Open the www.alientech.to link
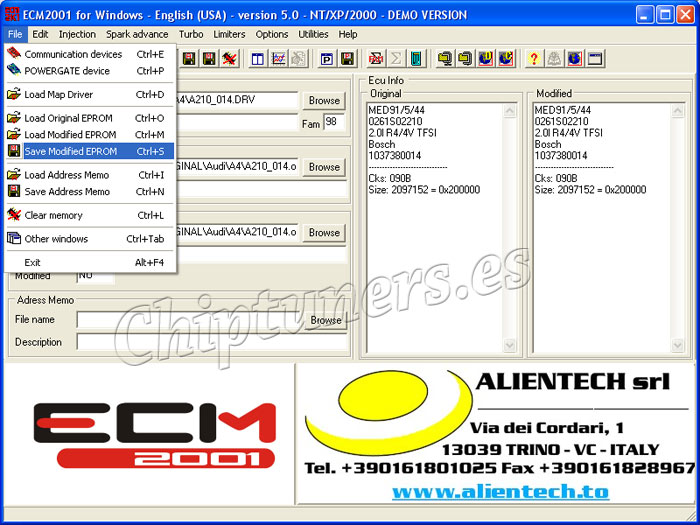 pyautogui.click(x=500, y=492)
